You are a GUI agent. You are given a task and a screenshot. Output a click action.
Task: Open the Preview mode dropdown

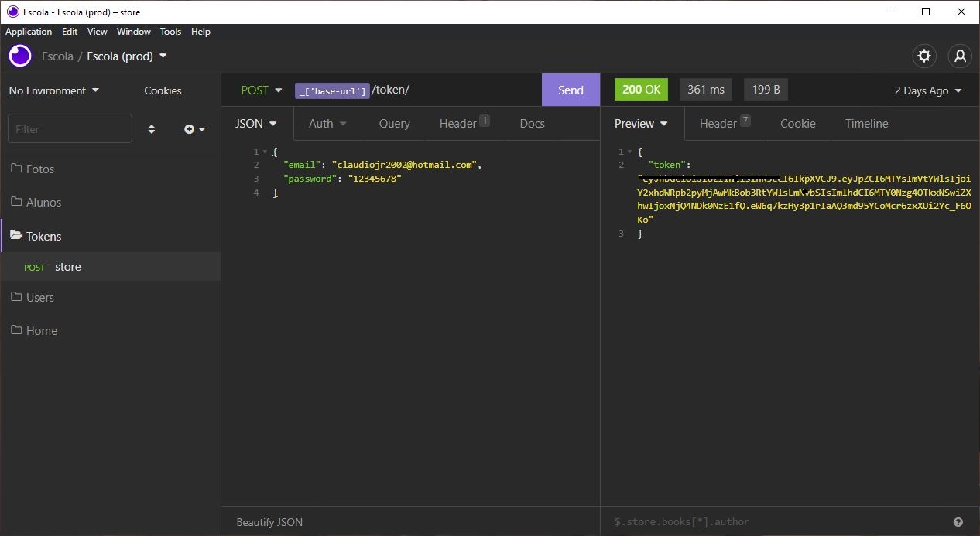pyautogui.click(x=642, y=123)
